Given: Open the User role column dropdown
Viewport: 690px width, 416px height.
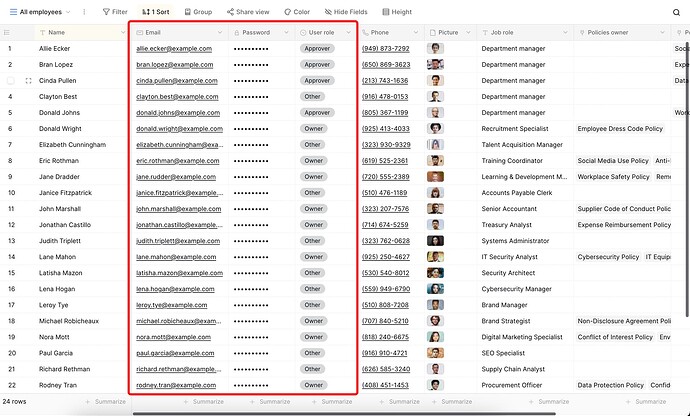Looking at the screenshot, I should coord(348,33).
